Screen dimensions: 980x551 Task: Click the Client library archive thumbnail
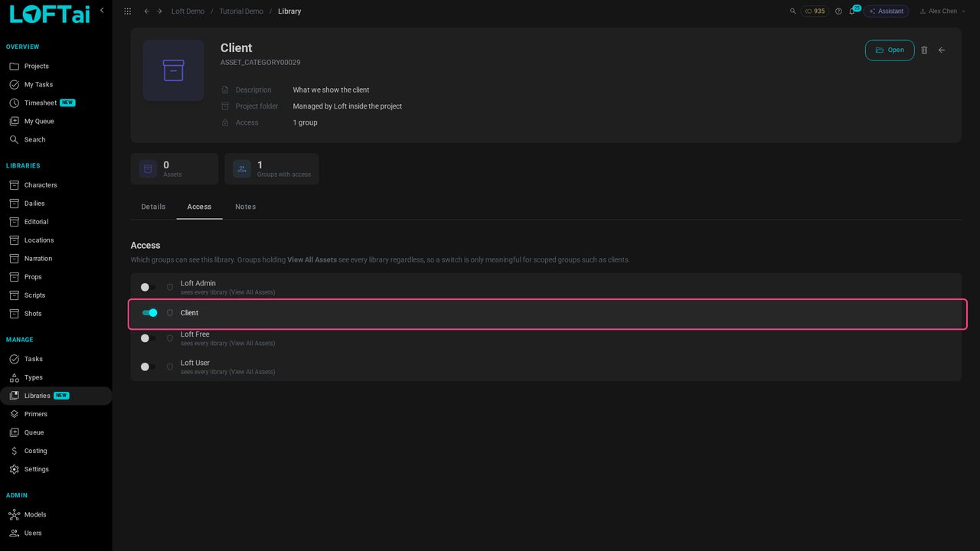174,70
